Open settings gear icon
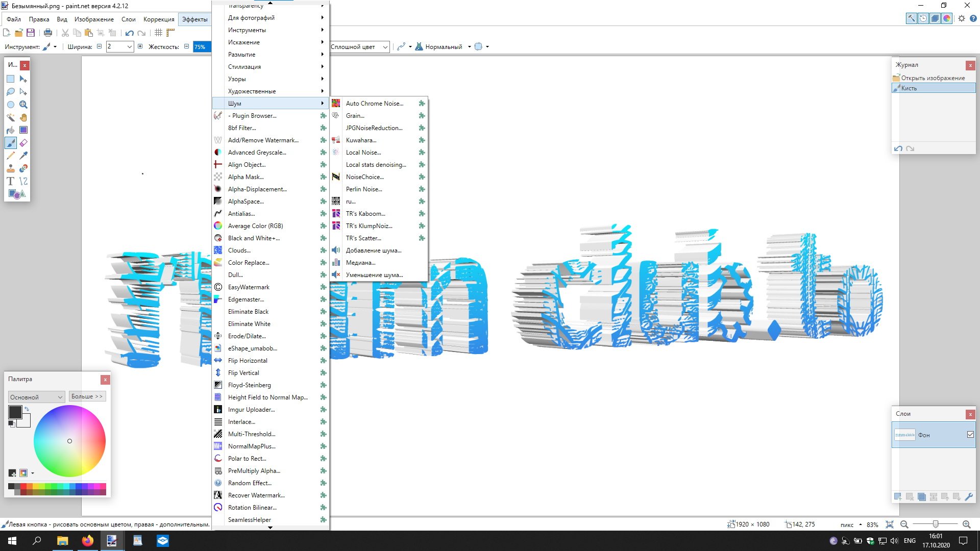This screenshot has height=551, width=980. coord(962,18)
